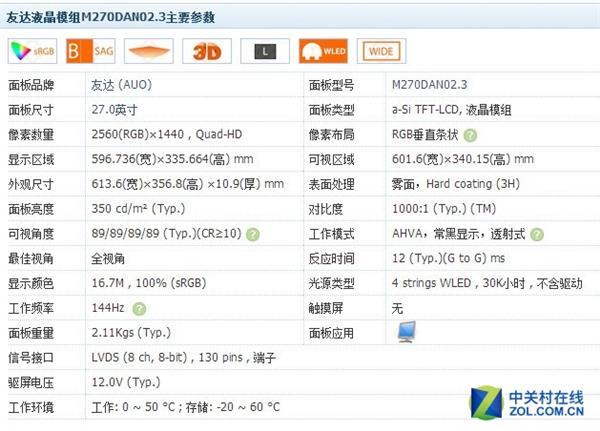Click the 友达 (AUO) brand link
Image resolution: width=600 pixels, height=431 pixels.
121,85
